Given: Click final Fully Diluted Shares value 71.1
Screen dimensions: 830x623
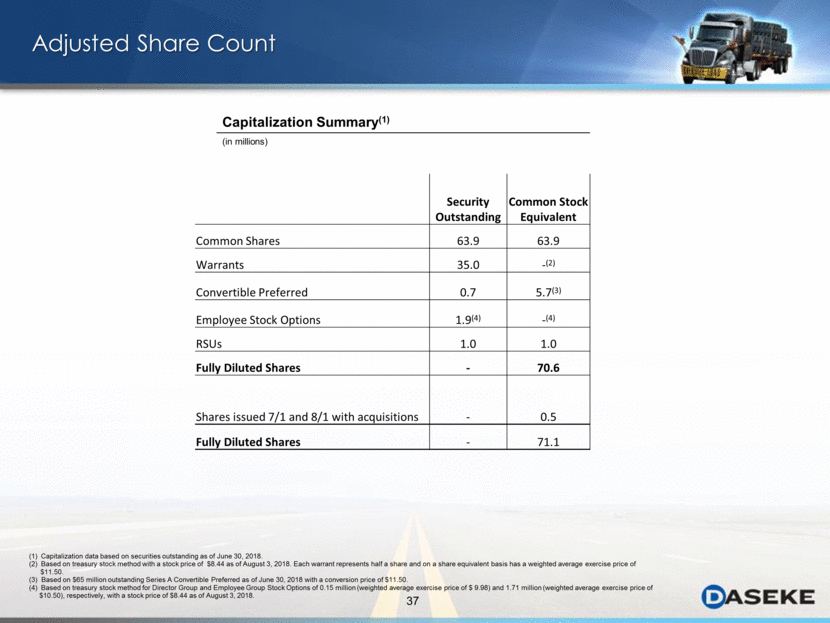Looking at the screenshot, I should pyautogui.click(x=548, y=442).
